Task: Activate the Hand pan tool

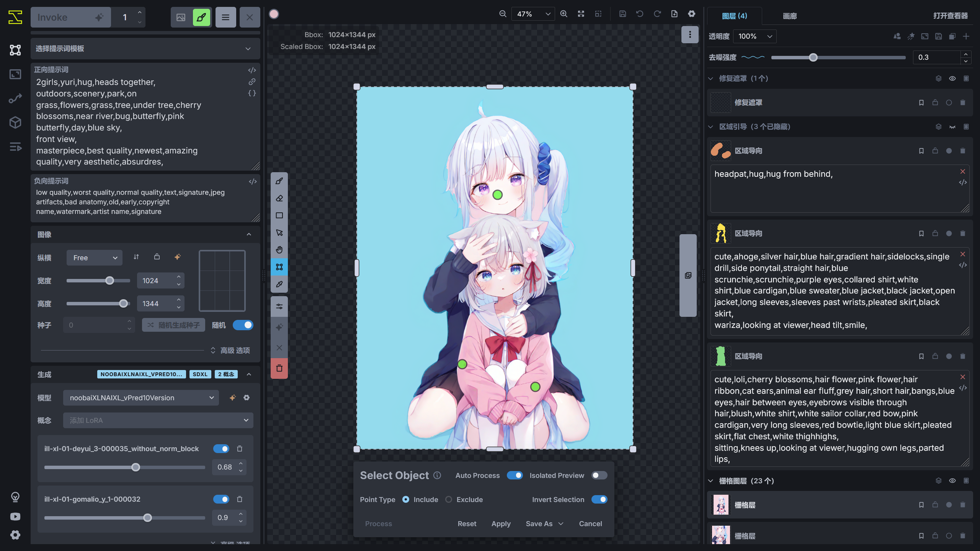Action: (x=279, y=249)
